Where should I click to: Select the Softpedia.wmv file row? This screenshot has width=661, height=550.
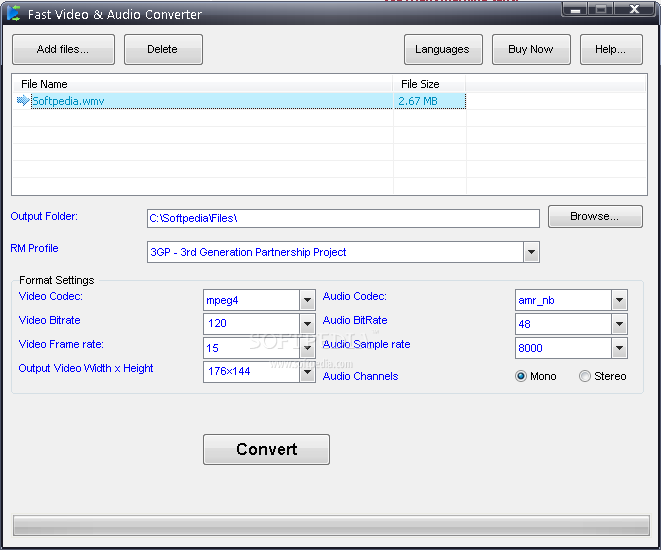(x=241, y=101)
